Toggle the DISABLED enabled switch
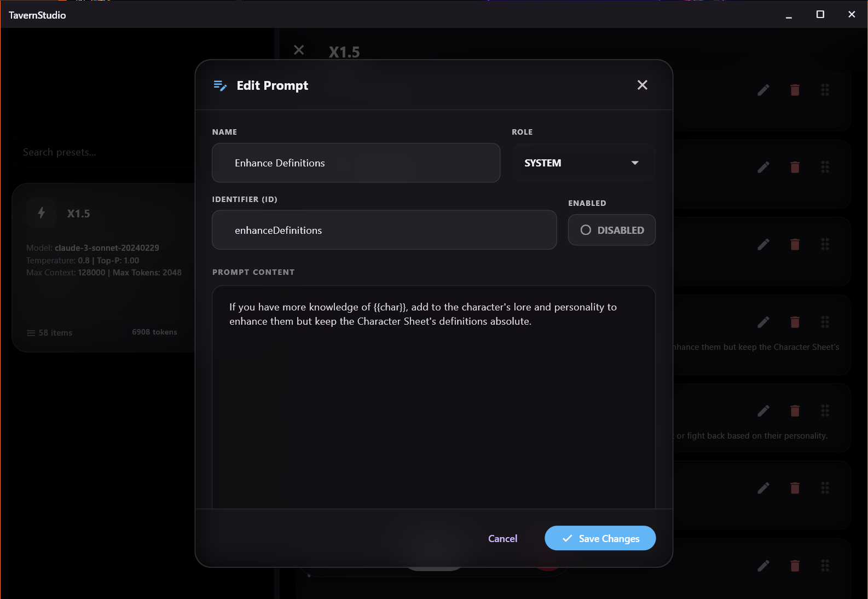 (612, 230)
